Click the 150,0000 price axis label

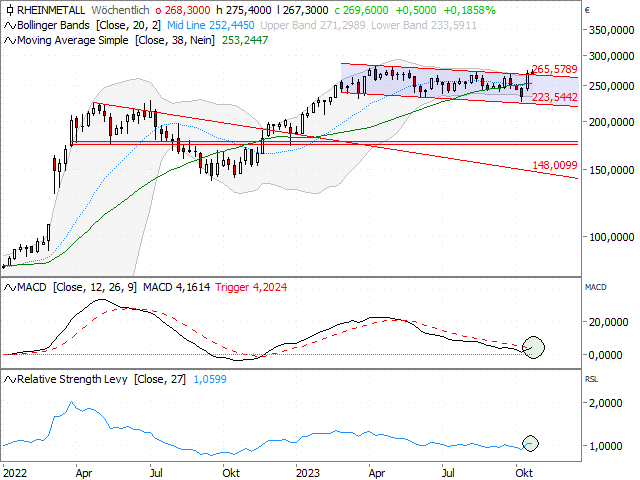(611, 170)
